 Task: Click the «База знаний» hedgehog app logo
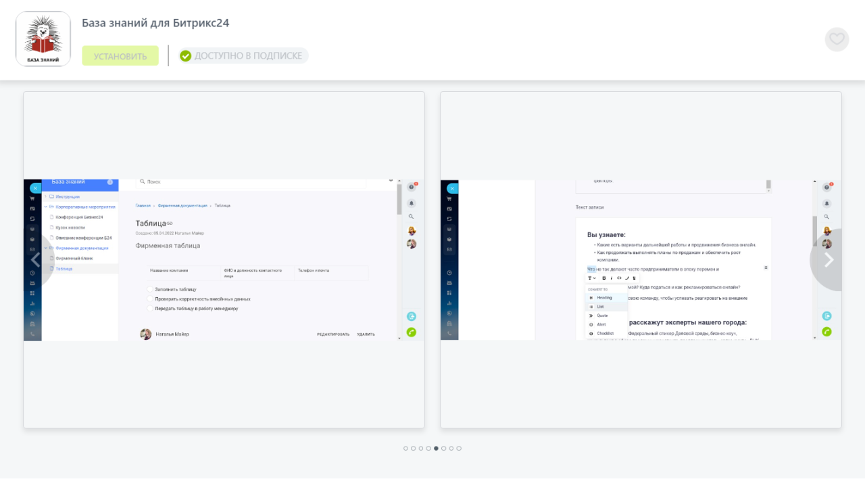tap(43, 39)
